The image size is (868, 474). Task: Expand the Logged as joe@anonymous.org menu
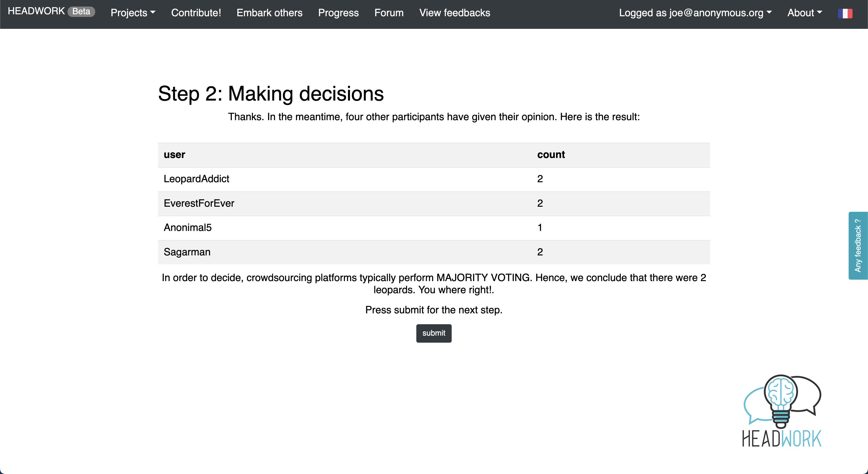click(x=695, y=13)
